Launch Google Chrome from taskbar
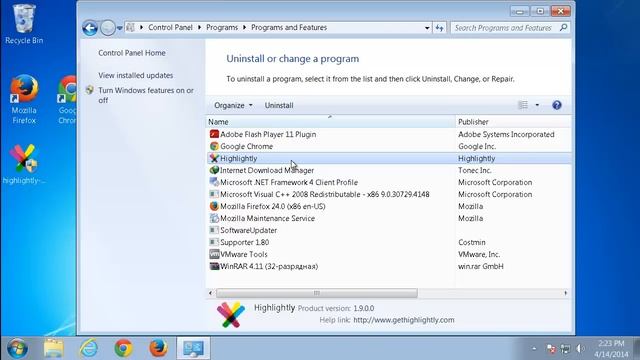Screen dimensions: 640x360 (x=123, y=348)
